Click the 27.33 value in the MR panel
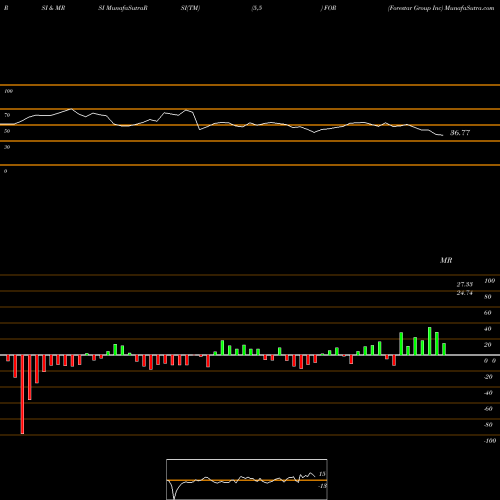 465,284
